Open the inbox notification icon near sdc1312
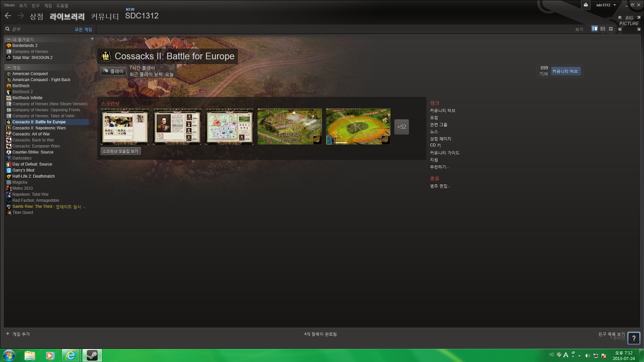Image resolution: width=644 pixels, height=362 pixels. click(x=586, y=5)
